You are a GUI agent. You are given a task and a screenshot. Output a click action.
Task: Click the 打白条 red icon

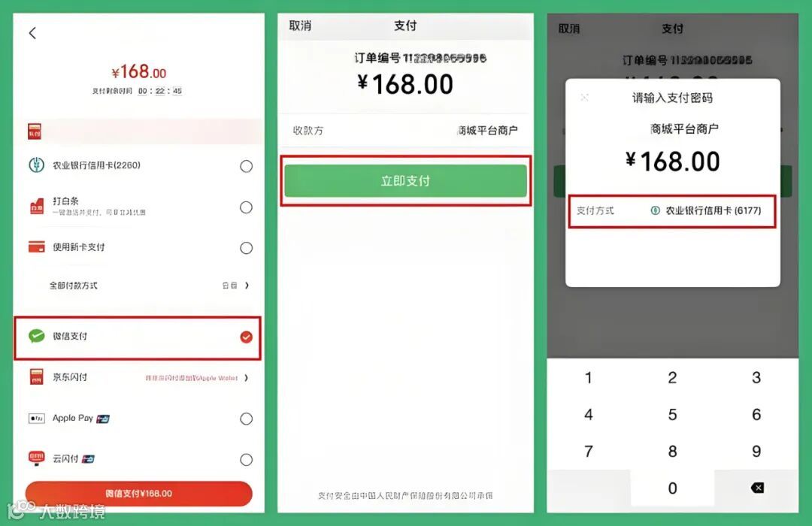coord(36,206)
